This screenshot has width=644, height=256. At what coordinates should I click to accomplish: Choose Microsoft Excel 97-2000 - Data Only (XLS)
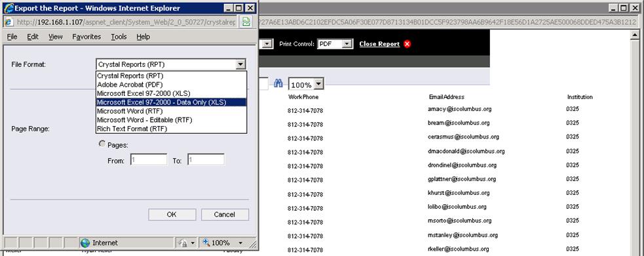click(x=171, y=102)
